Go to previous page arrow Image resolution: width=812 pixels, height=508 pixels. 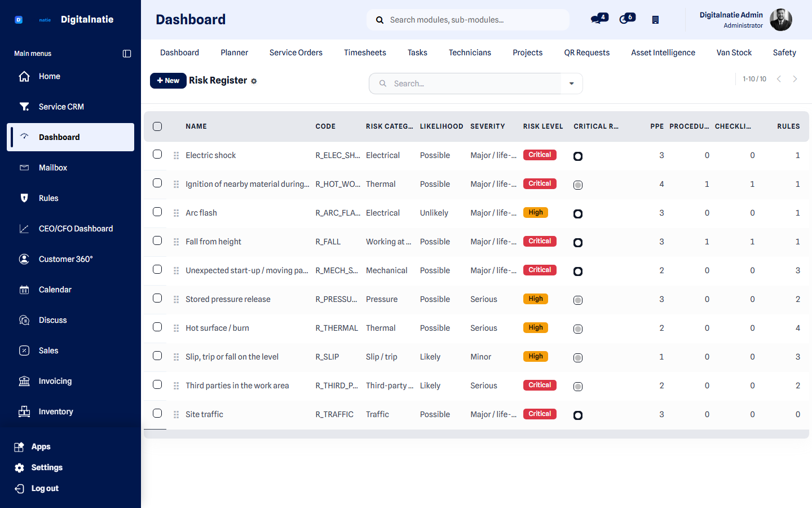(779, 79)
